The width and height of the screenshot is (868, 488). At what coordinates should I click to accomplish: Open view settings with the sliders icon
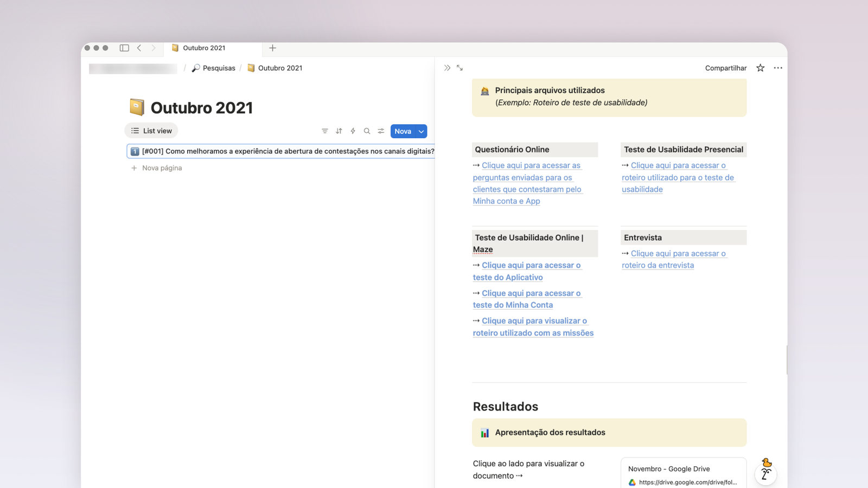381,131
